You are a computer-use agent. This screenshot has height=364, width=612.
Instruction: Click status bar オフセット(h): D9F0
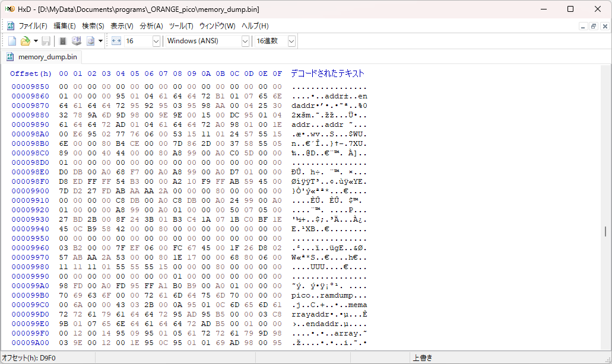(29, 357)
